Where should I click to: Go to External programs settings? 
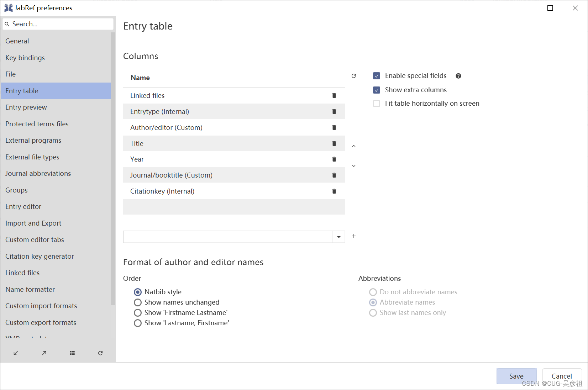(56, 140)
